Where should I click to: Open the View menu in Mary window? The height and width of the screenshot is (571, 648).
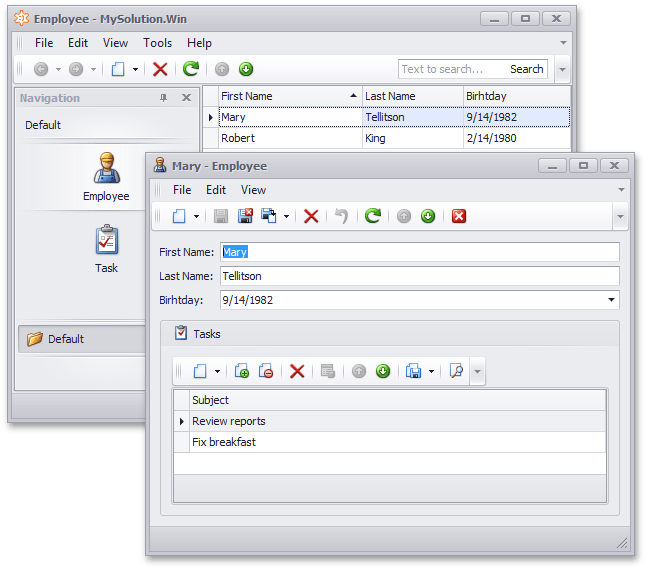click(x=254, y=190)
